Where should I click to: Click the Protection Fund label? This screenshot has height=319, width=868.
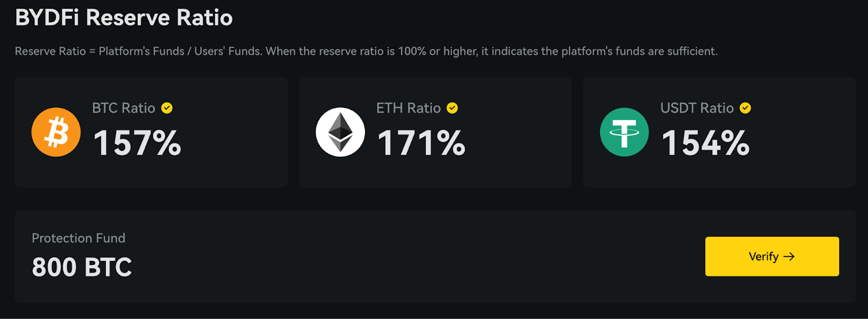click(x=79, y=238)
